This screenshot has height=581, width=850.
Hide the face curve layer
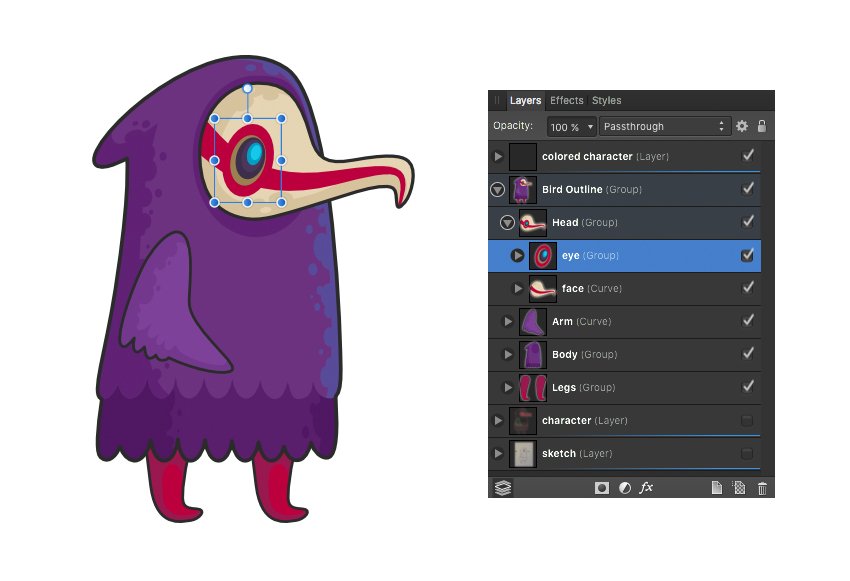point(748,288)
